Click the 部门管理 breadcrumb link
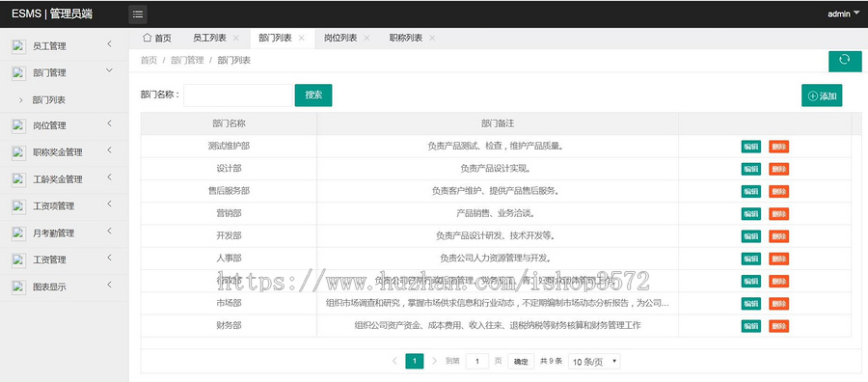 188,61
